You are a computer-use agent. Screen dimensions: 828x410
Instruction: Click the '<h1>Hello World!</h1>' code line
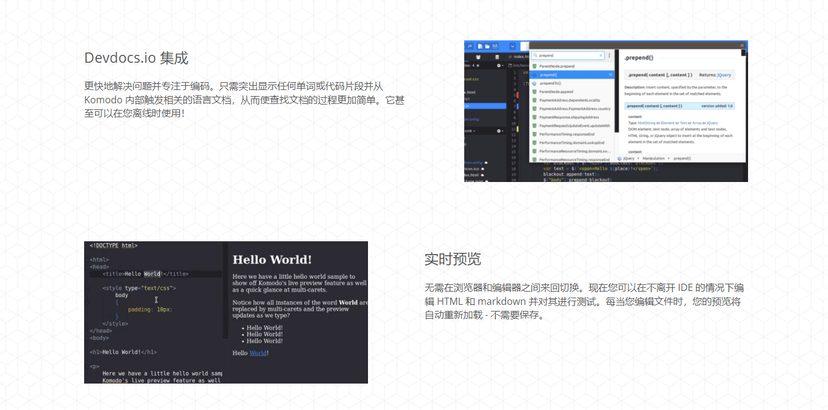pyautogui.click(x=124, y=352)
